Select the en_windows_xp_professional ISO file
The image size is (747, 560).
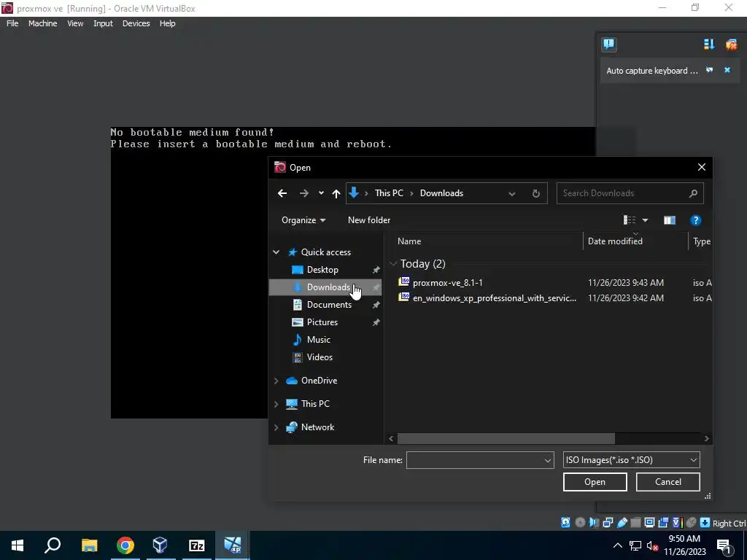coord(488,297)
